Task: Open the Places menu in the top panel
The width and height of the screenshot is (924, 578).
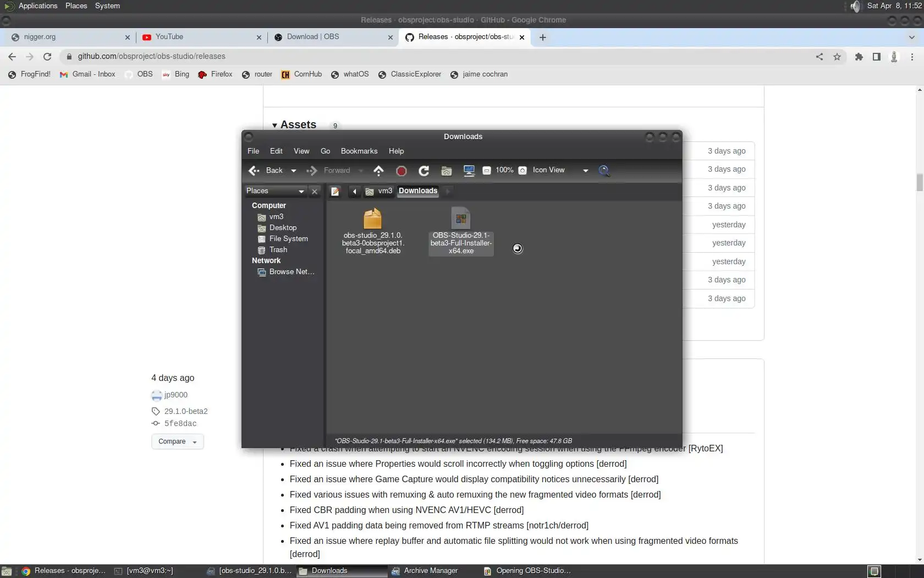Action: tap(76, 6)
